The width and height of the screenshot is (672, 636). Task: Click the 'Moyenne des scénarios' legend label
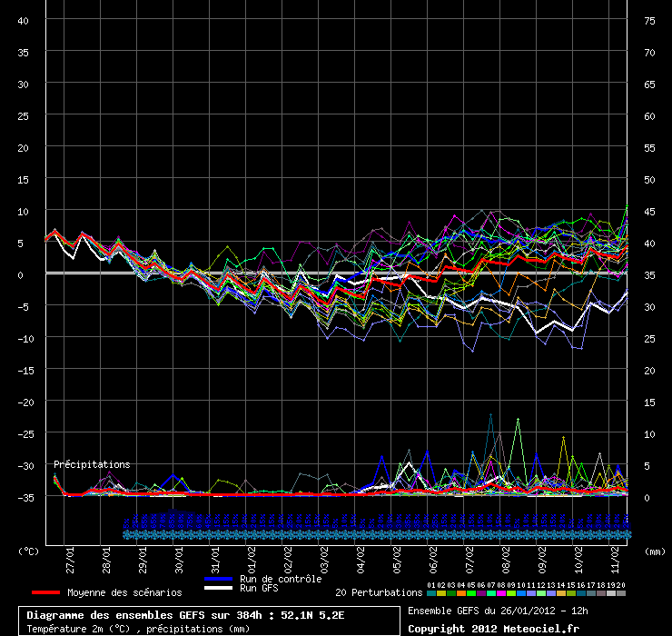[124, 592]
